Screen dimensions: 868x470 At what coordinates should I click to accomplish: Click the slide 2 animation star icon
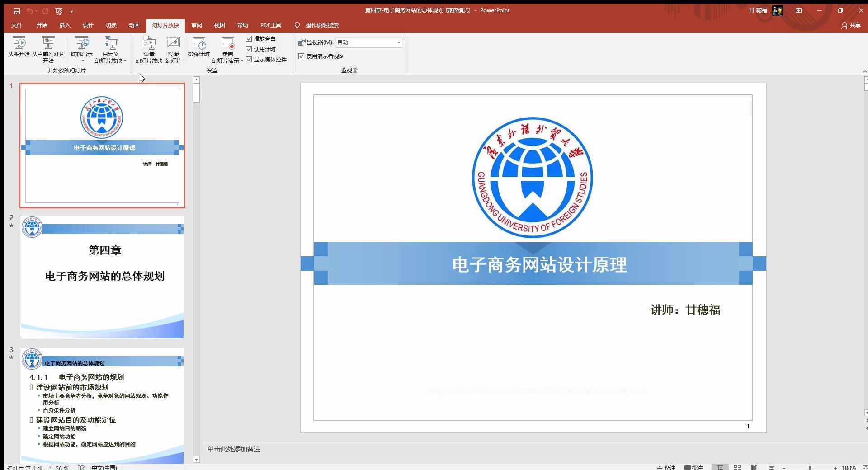pyautogui.click(x=11, y=226)
